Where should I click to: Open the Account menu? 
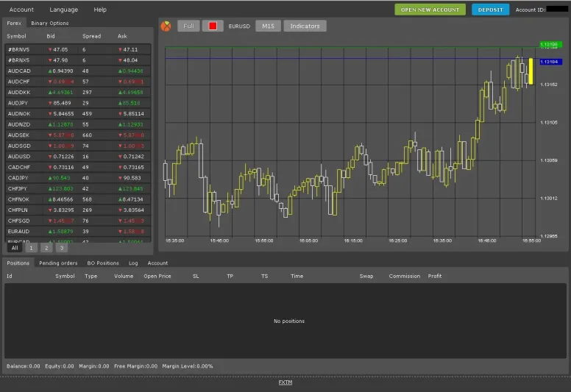coord(21,10)
